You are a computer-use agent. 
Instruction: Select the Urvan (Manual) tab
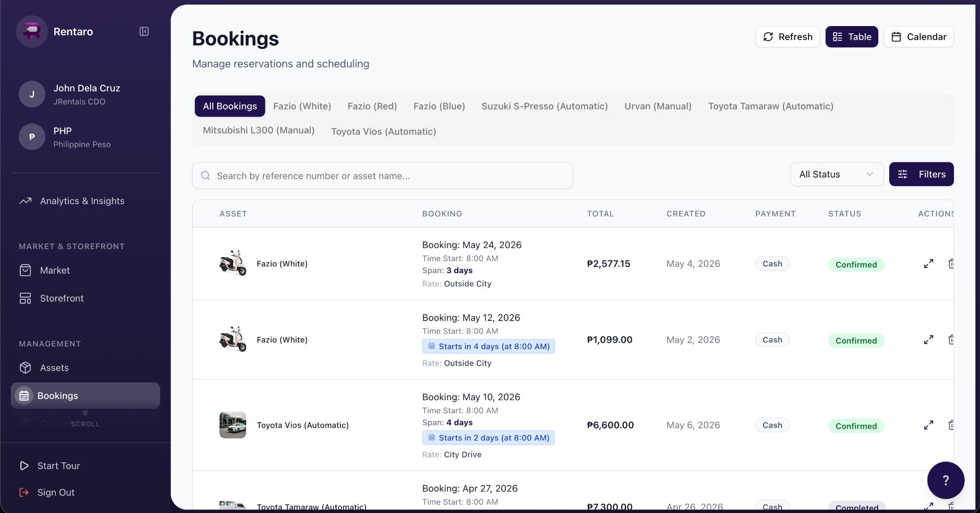[658, 106]
